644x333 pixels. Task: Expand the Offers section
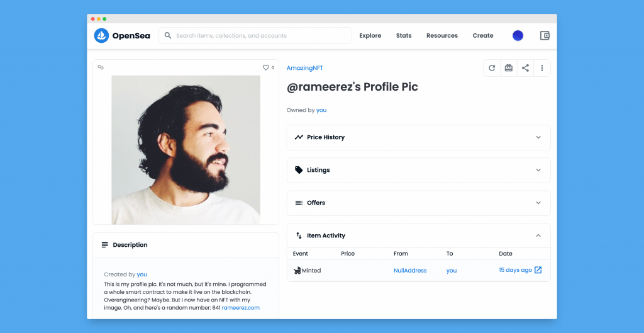click(x=418, y=203)
